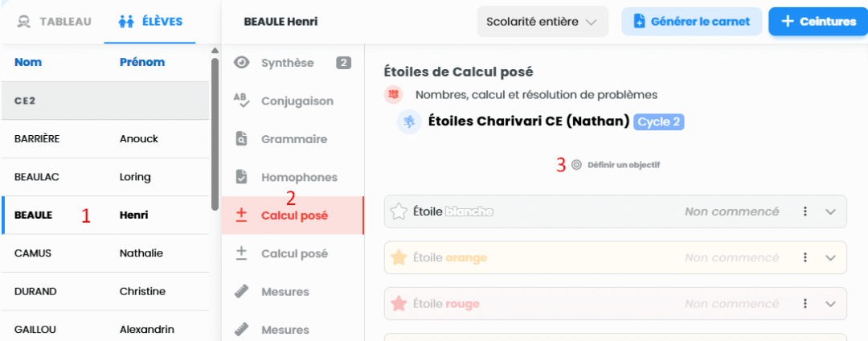The image size is (868, 341).
Task: Click the white star icon of Étoile blanche
Action: [x=398, y=212]
